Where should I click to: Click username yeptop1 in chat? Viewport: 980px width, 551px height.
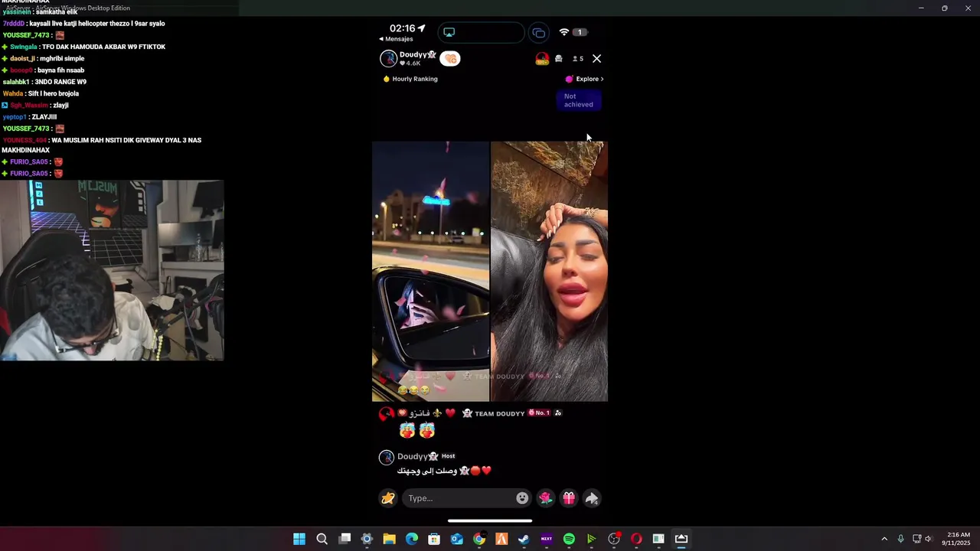(x=15, y=117)
